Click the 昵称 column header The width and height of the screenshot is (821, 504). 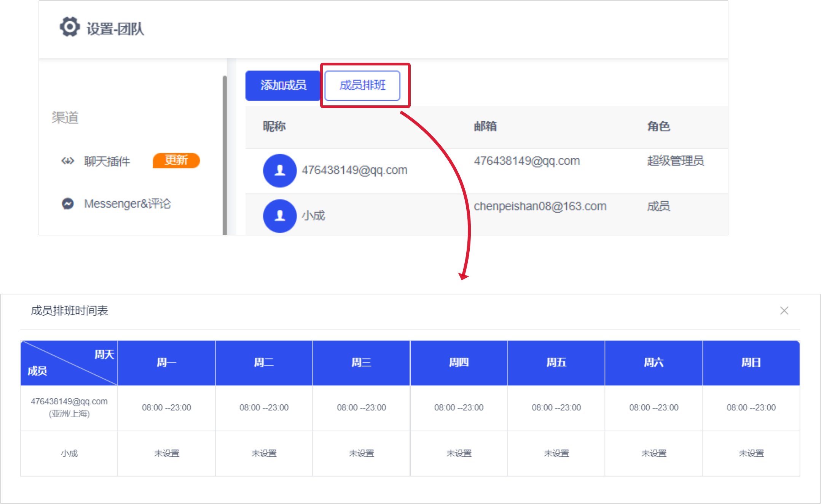pos(274,126)
